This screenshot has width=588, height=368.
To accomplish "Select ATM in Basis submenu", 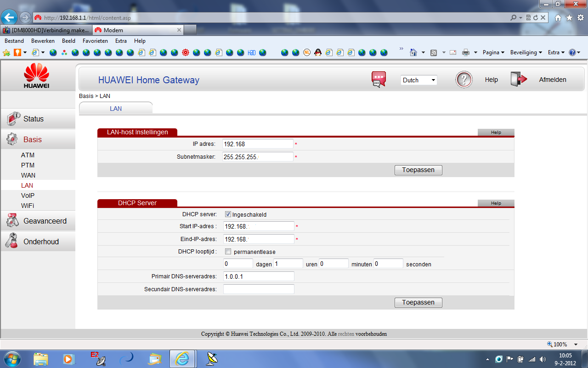I will 28,155.
